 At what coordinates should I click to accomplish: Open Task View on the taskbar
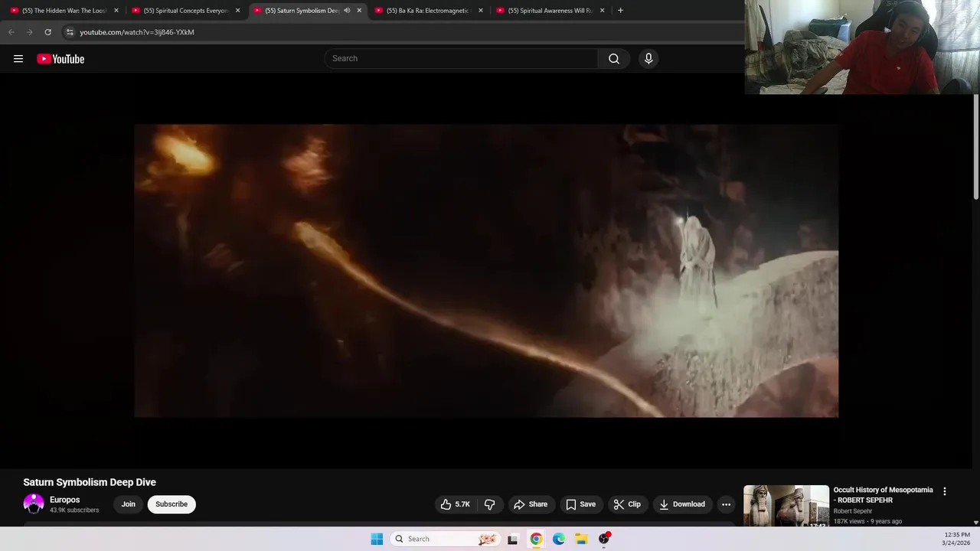[512, 539]
